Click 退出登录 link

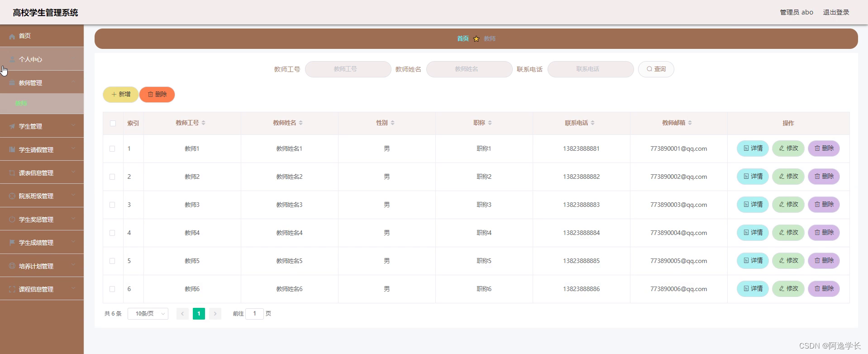[836, 12]
